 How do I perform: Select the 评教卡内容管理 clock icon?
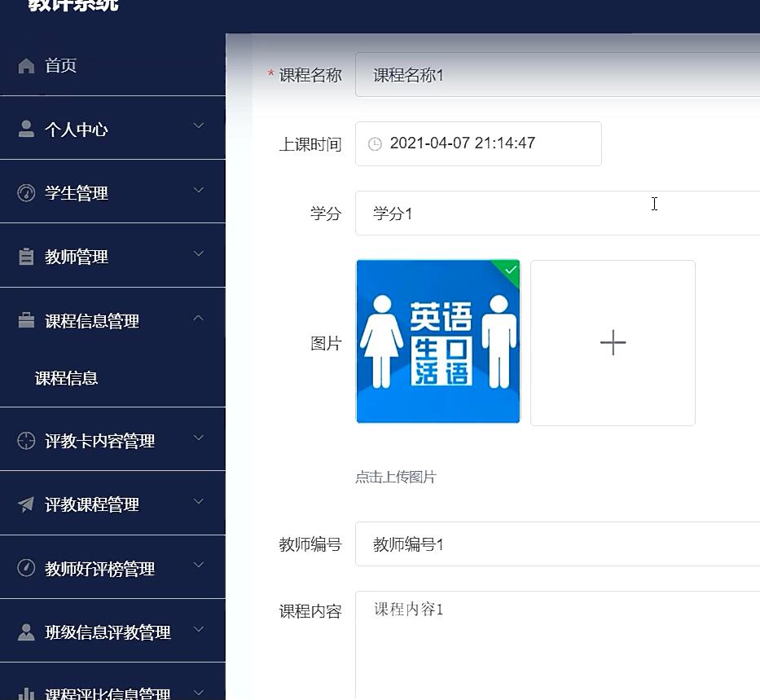[x=26, y=441]
